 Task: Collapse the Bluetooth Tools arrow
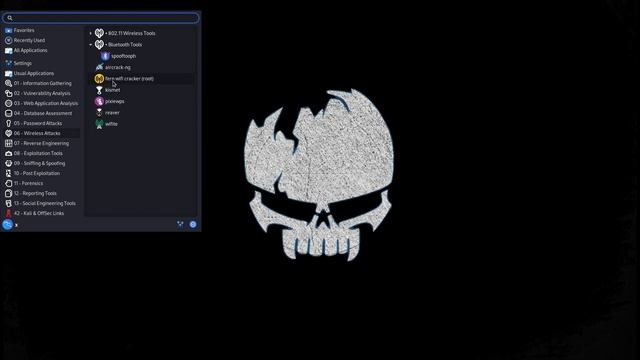click(91, 44)
